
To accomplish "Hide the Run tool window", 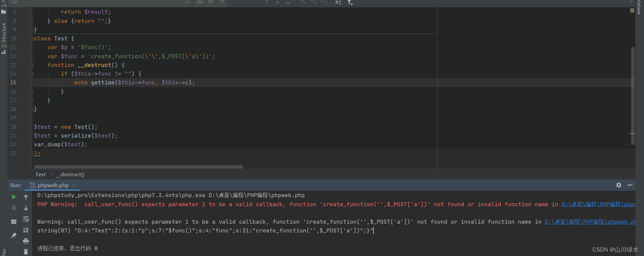I will tap(630, 185).
